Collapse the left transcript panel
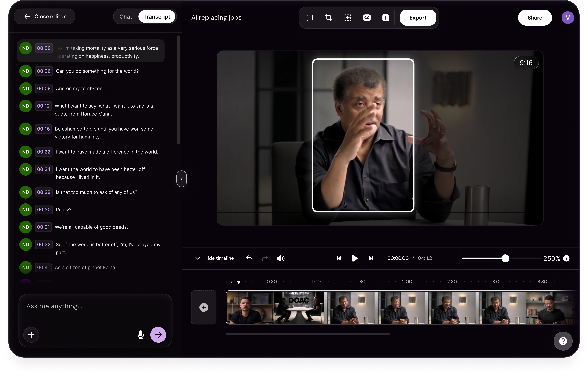588x376 pixels. pyautogui.click(x=181, y=179)
